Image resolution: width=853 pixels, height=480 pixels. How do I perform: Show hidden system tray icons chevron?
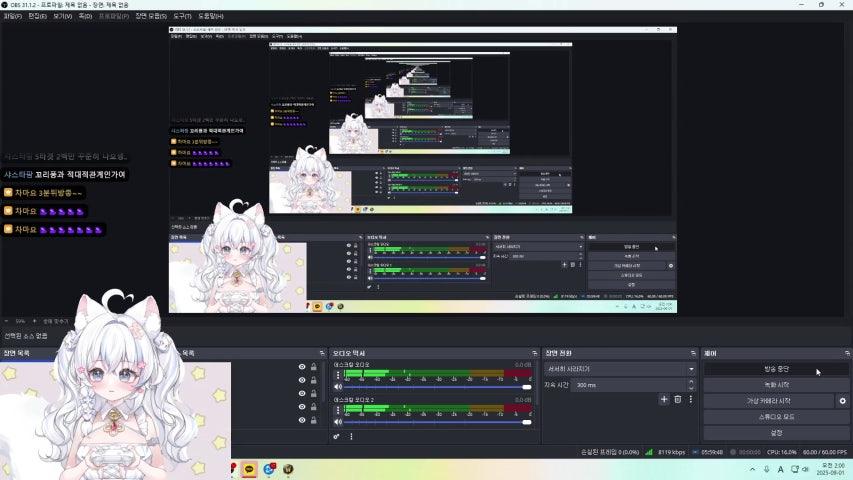coord(752,469)
